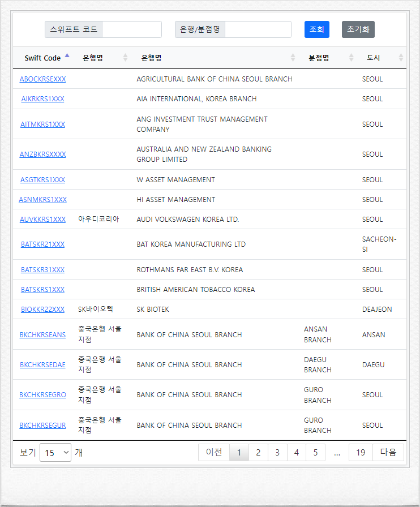Jump to last page 19
The width and height of the screenshot is (420, 507).
(x=361, y=452)
